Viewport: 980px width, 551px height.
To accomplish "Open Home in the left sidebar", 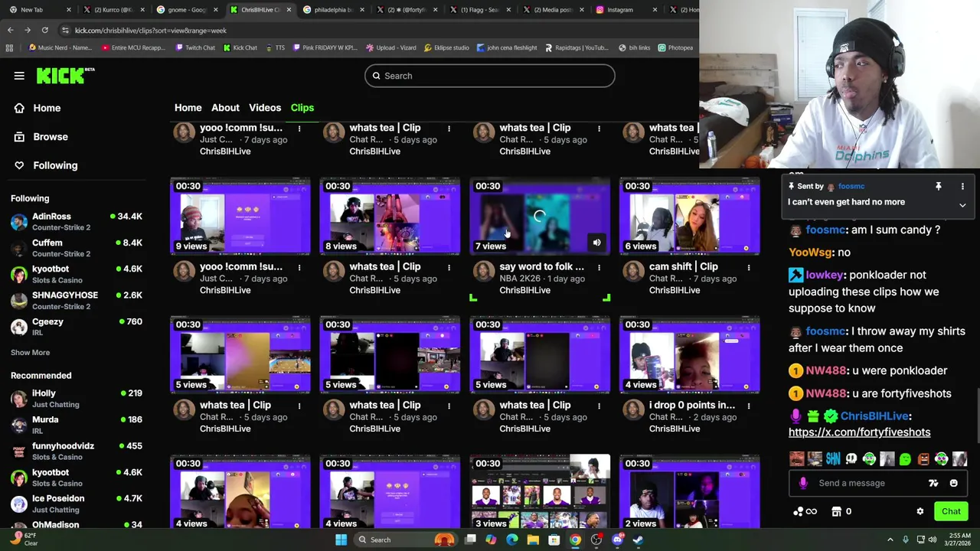I will coord(47,108).
